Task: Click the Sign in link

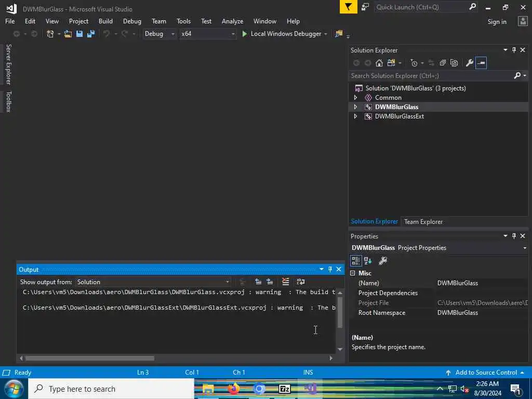Action: 497,22
